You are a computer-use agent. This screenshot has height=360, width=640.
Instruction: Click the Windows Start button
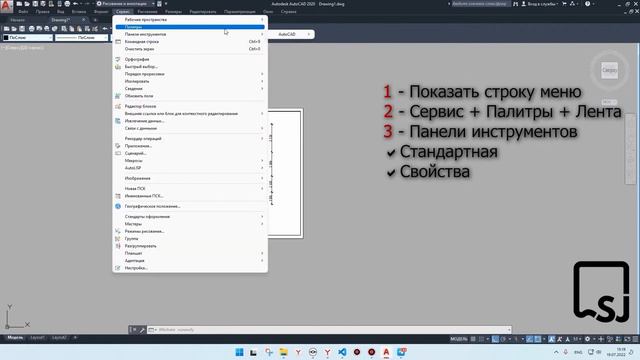(239, 352)
